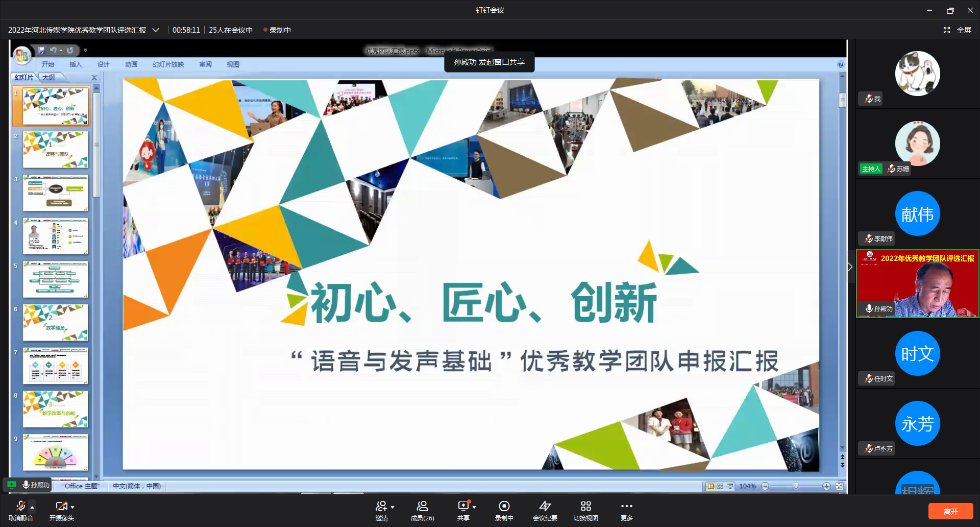Click normal view icon in status bar

(710, 486)
